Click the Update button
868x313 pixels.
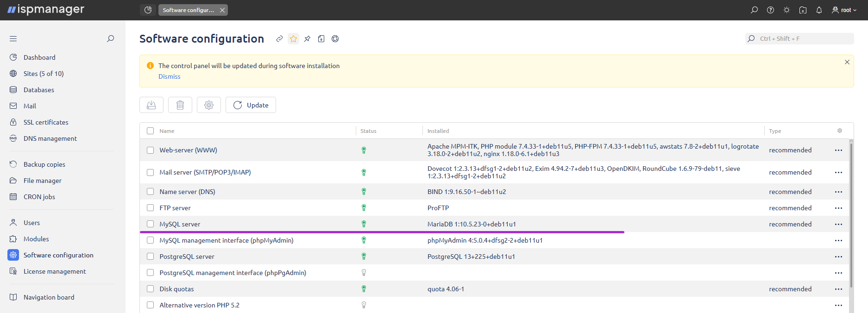click(x=251, y=105)
